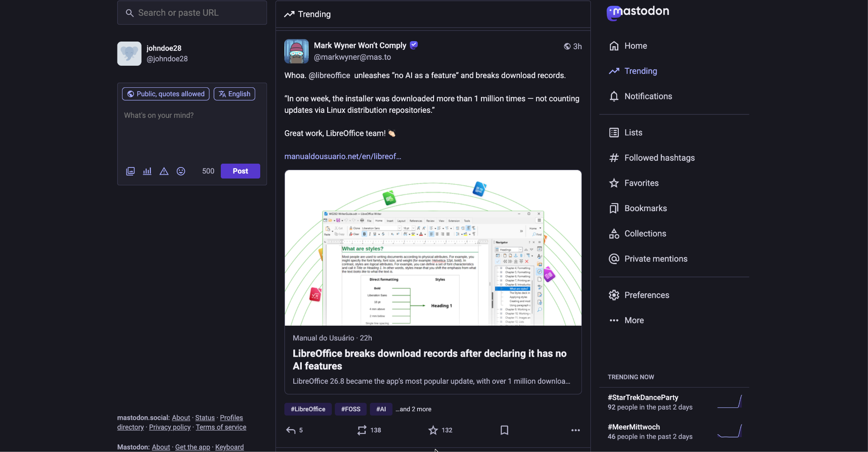The width and height of the screenshot is (868, 452).
Task: Expand the More navigation item
Action: click(626, 321)
